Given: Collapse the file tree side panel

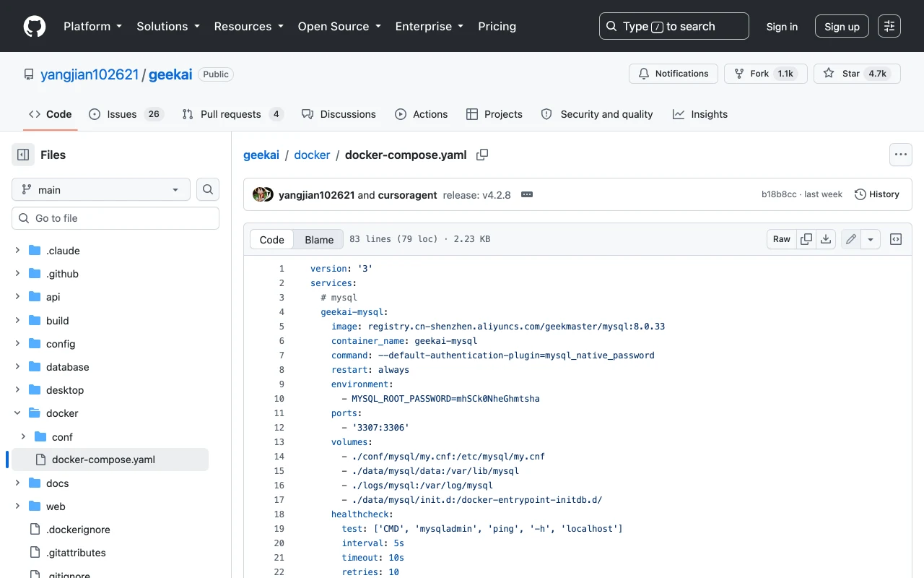Looking at the screenshot, I should click(23, 155).
